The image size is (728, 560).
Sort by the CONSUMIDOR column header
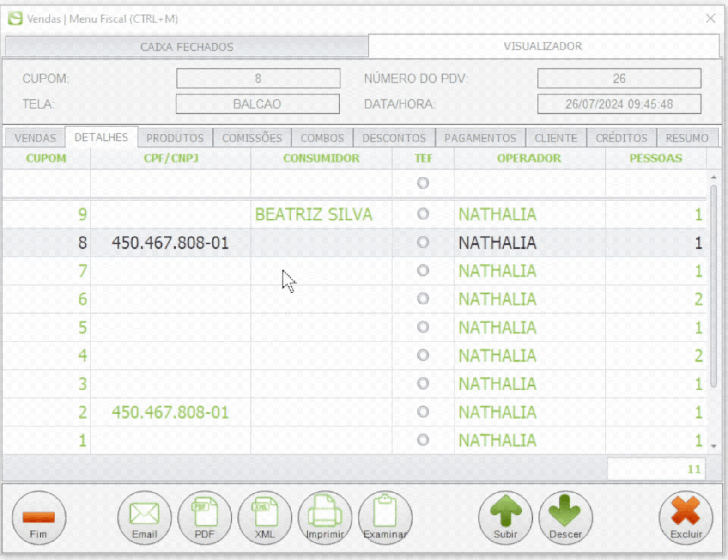[x=322, y=158]
